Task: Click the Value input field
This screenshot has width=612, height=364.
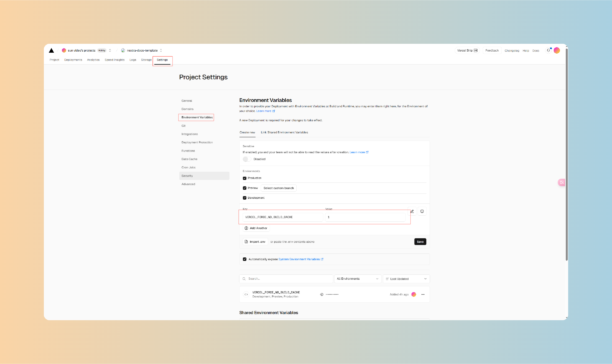Action: pos(365,217)
